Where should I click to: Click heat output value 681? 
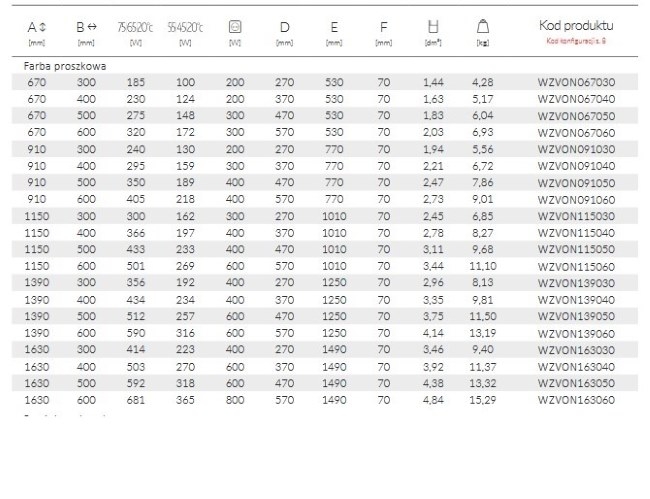click(136, 400)
